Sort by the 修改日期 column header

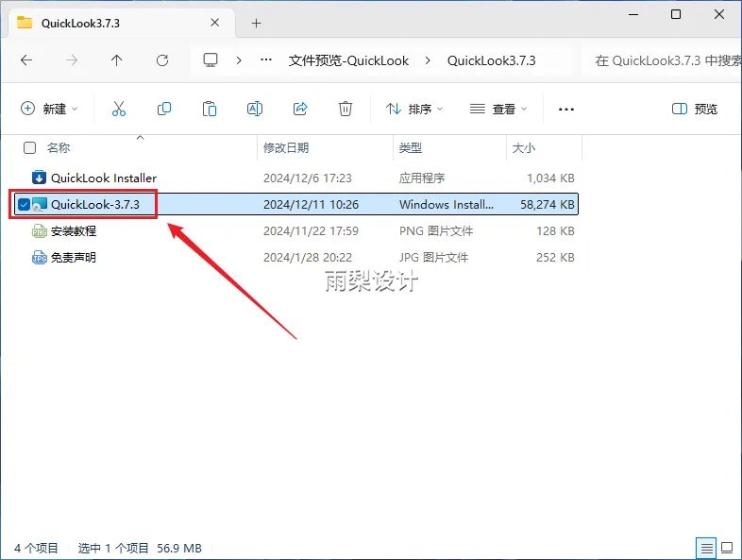(286, 148)
